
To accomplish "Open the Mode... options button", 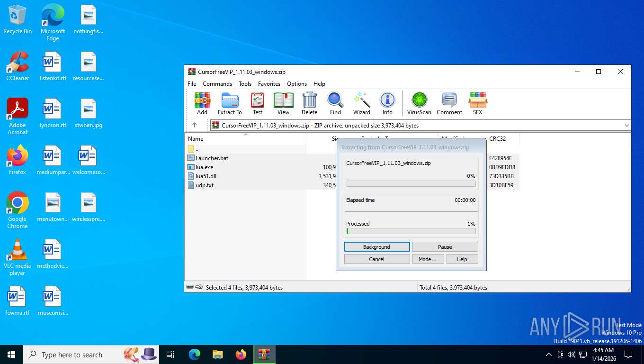I will pos(428,259).
